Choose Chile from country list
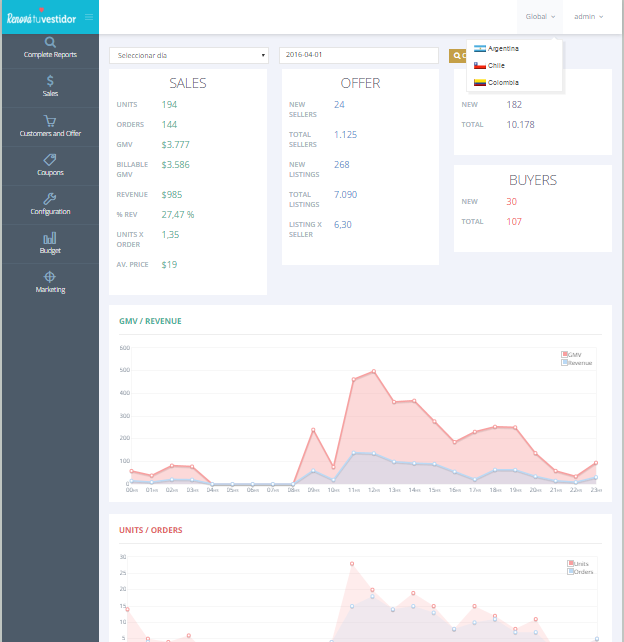 (x=496, y=65)
